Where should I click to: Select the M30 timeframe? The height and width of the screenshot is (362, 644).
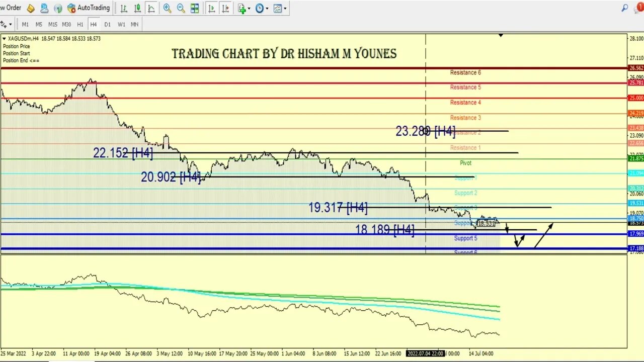click(66, 24)
